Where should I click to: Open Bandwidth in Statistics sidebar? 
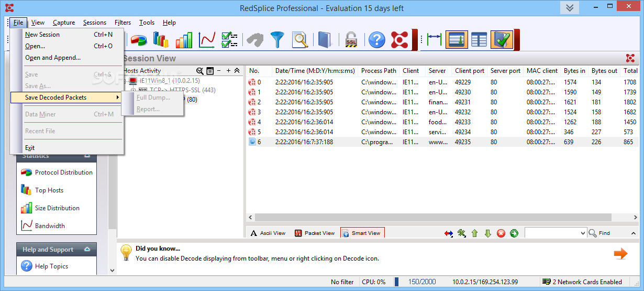click(43, 226)
